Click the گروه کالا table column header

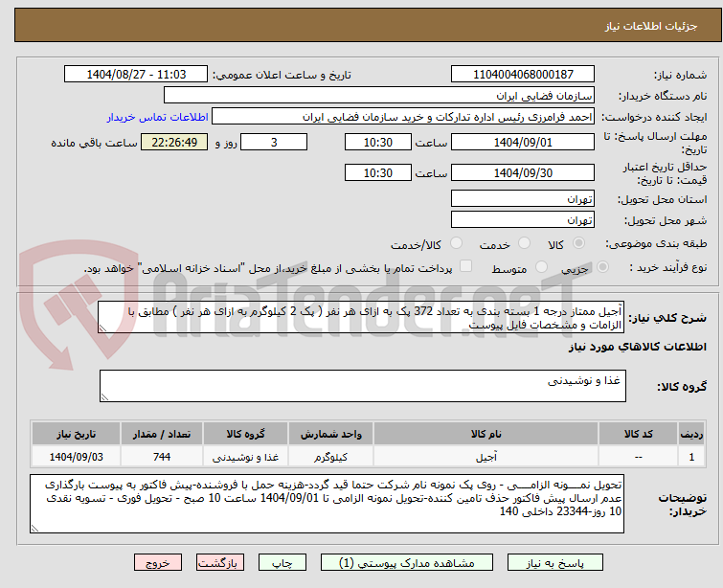[246, 434]
